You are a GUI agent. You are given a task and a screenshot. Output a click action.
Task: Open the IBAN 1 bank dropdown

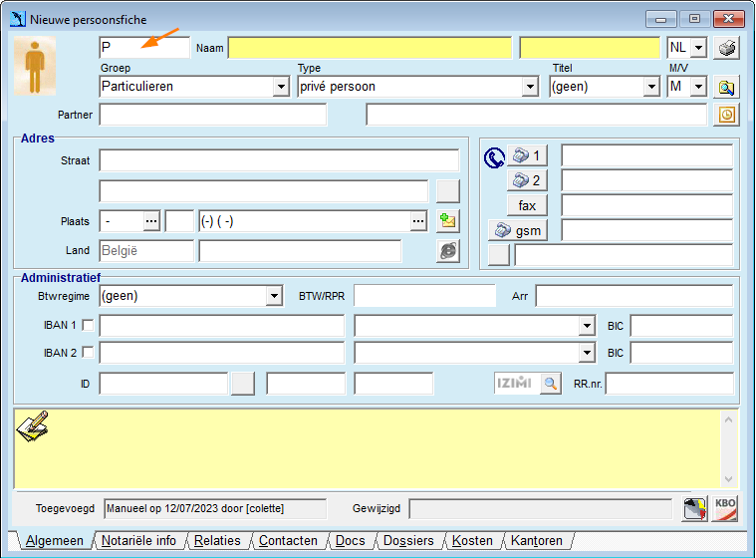tap(587, 326)
